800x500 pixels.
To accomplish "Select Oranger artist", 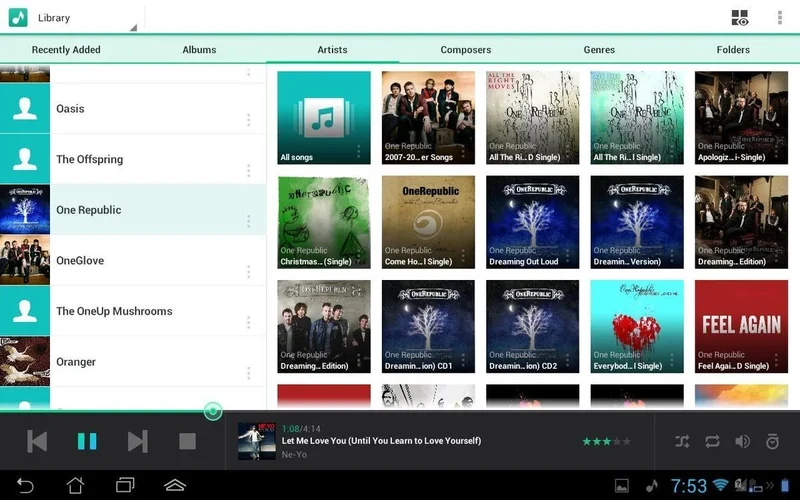I will (x=133, y=362).
